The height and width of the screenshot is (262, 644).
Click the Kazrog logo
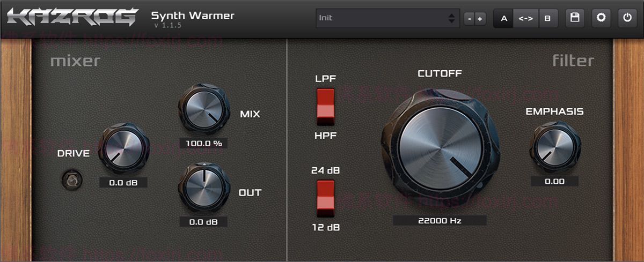(72, 18)
